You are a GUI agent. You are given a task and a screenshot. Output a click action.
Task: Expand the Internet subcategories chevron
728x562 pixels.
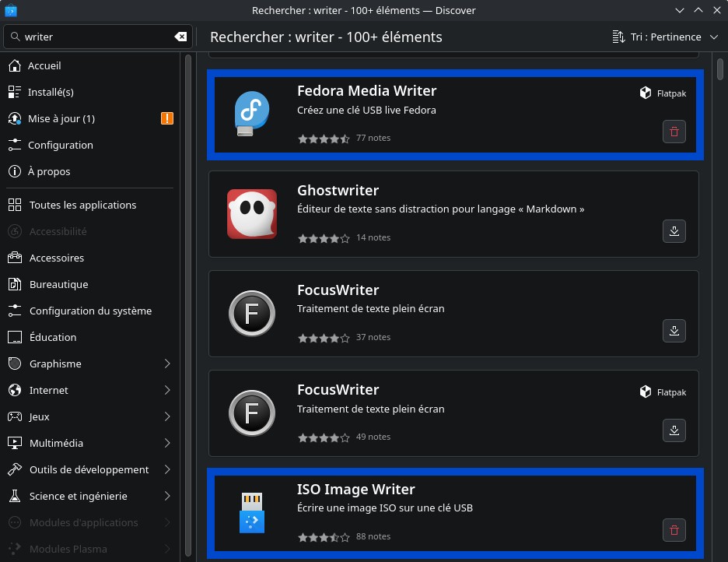(x=167, y=390)
